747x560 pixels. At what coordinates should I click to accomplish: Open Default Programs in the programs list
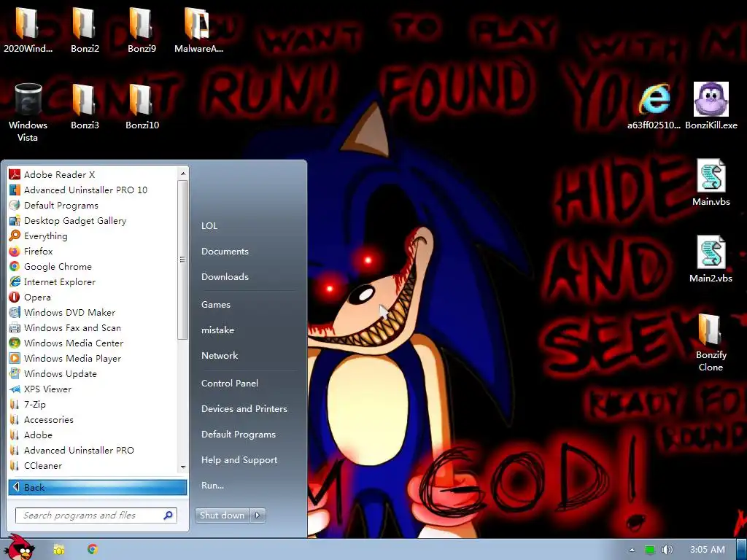pos(93,205)
